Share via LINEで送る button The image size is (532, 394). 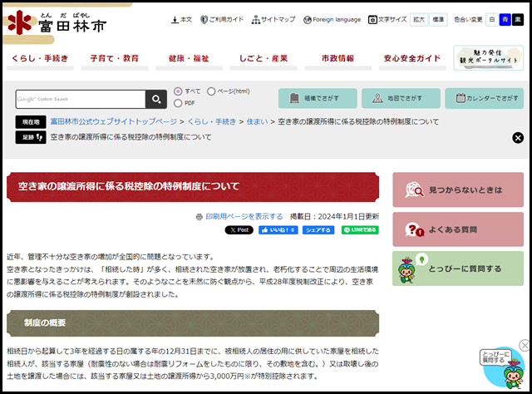tap(360, 230)
